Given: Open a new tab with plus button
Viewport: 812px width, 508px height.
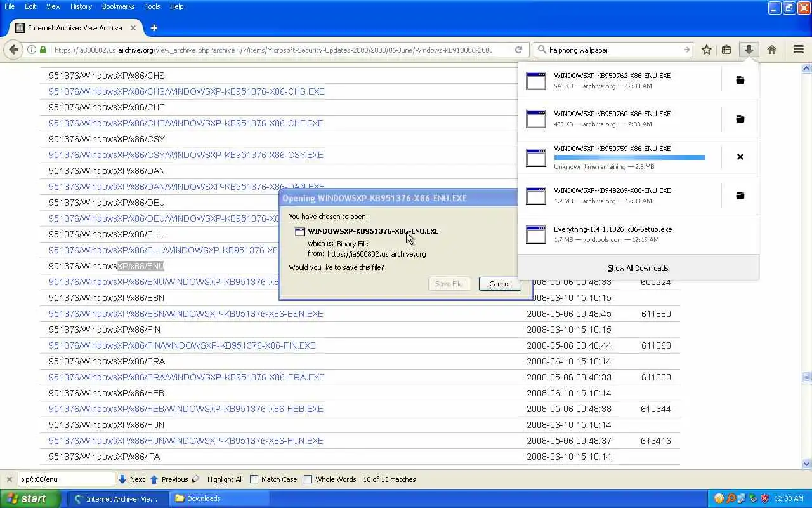Looking at the screenshot, I should point(154,28).
